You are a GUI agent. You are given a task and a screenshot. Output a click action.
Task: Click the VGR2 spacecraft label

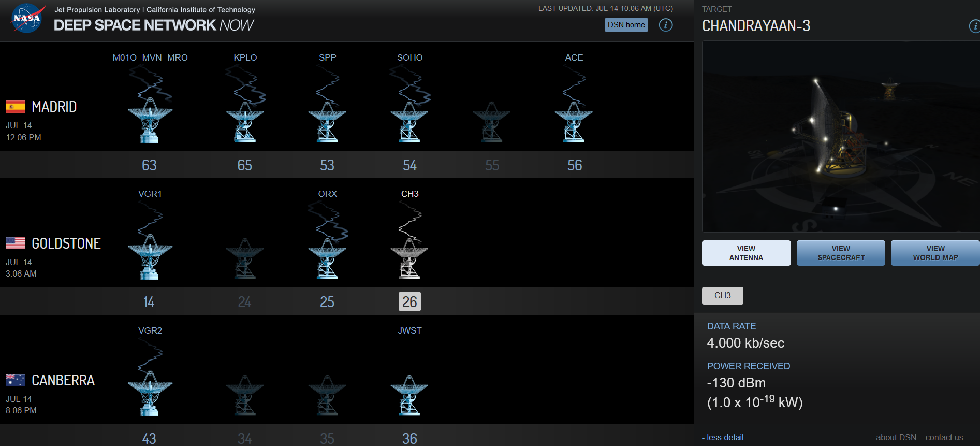(x=150, y=330)
